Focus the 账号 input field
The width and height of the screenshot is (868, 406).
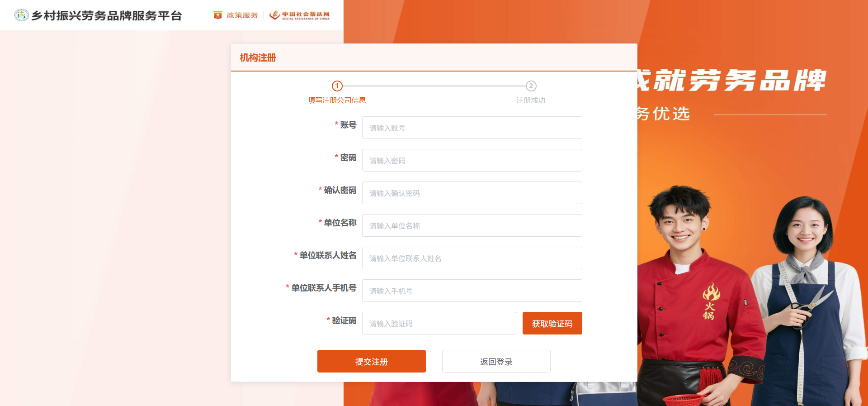[472, 128]
